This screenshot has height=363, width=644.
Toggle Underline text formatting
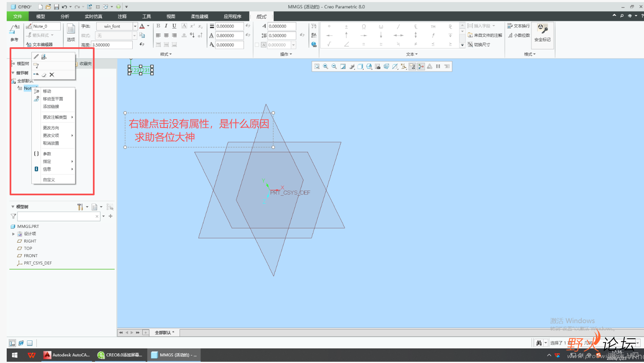174,26
